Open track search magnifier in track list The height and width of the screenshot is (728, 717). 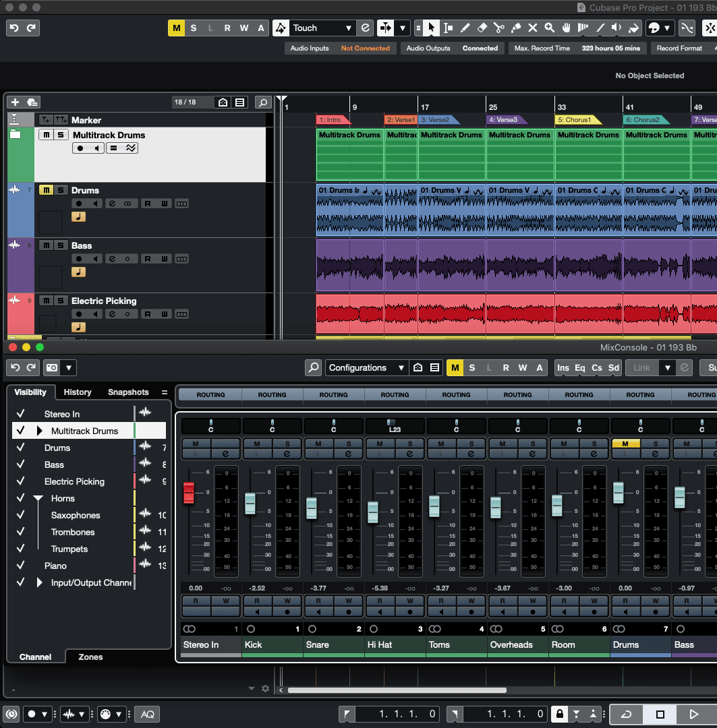tap(263, 102)
